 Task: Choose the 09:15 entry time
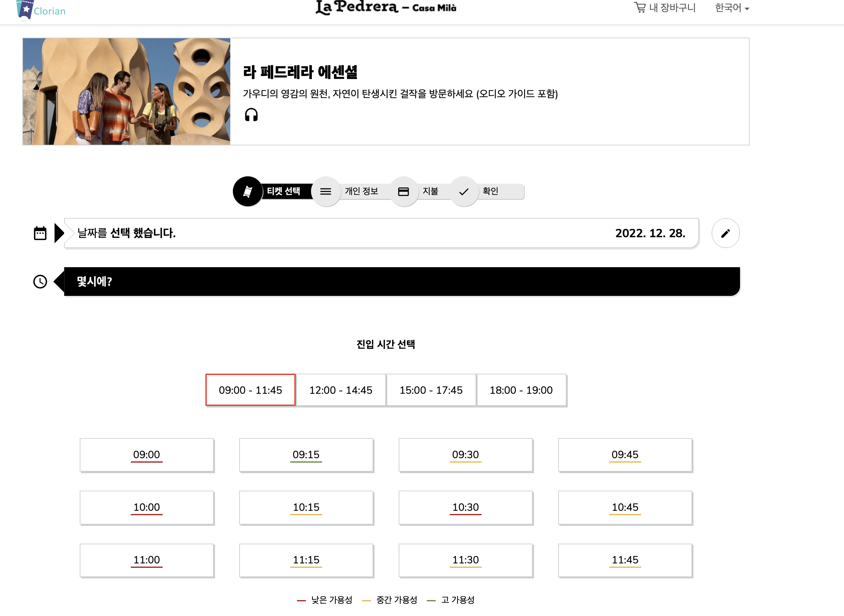306,455
